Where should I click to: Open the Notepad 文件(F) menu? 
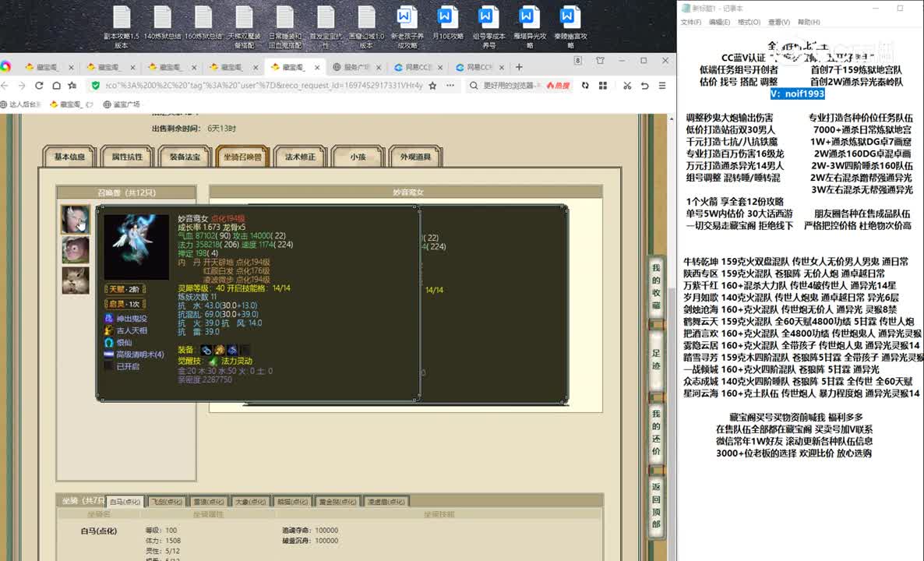690,23
